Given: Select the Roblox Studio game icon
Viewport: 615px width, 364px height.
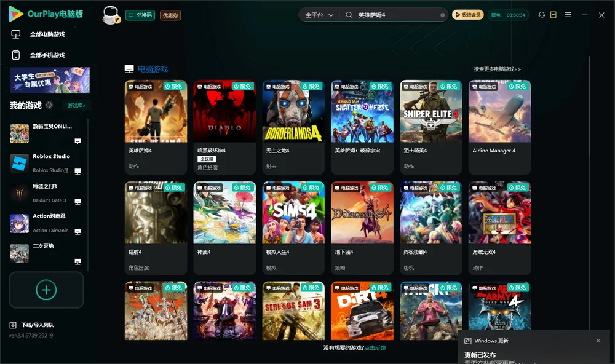Looking at the screenshot, I should click(19, 163).
